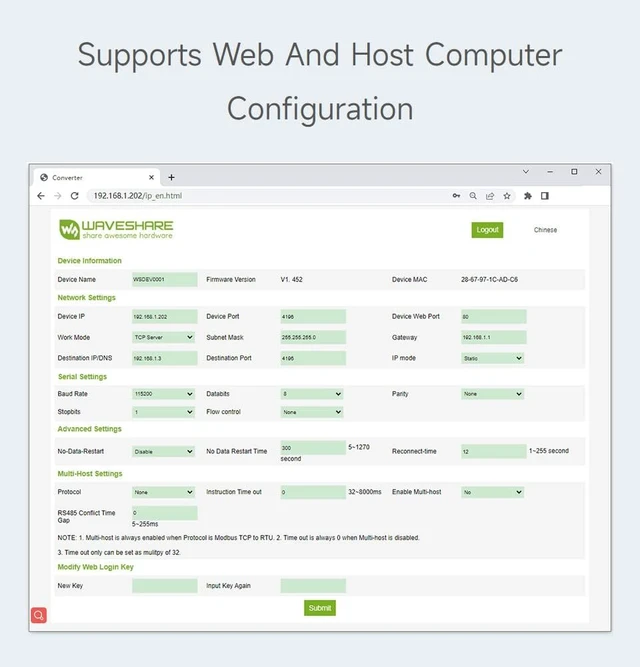Click the browser back arrow
This screenshot has width=640, height=667.
(x=41, y=196)
